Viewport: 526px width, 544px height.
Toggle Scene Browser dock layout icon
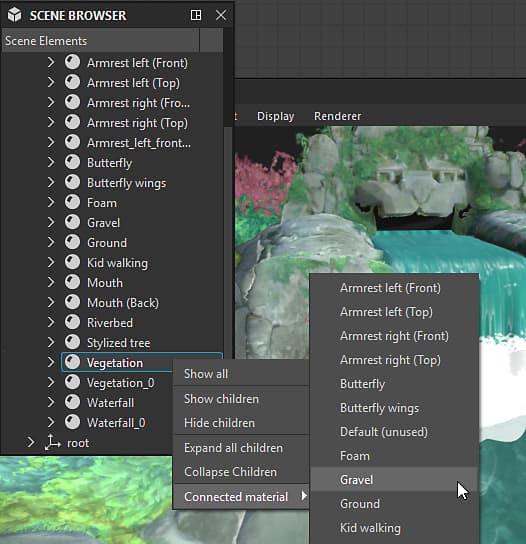[196, 15]
